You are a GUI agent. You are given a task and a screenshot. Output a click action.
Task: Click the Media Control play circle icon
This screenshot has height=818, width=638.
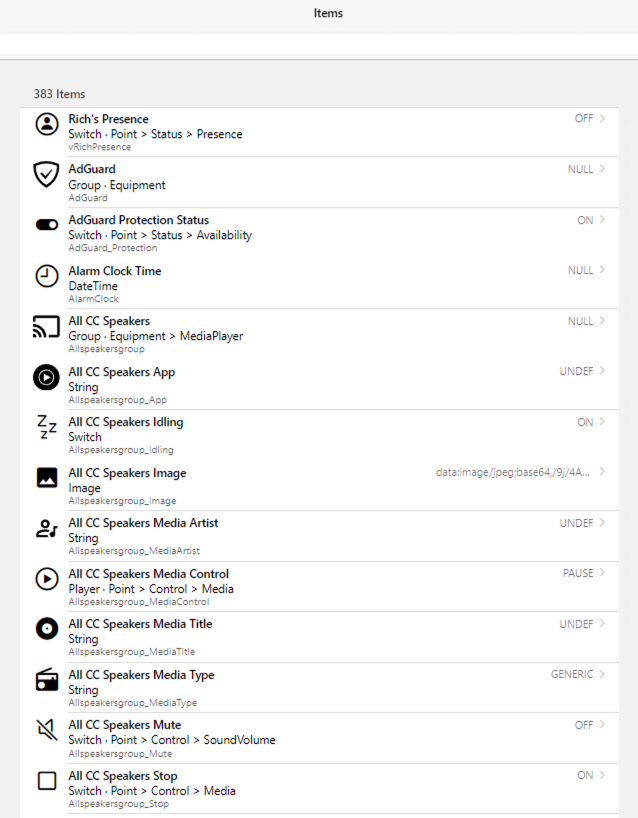(47, 579)
